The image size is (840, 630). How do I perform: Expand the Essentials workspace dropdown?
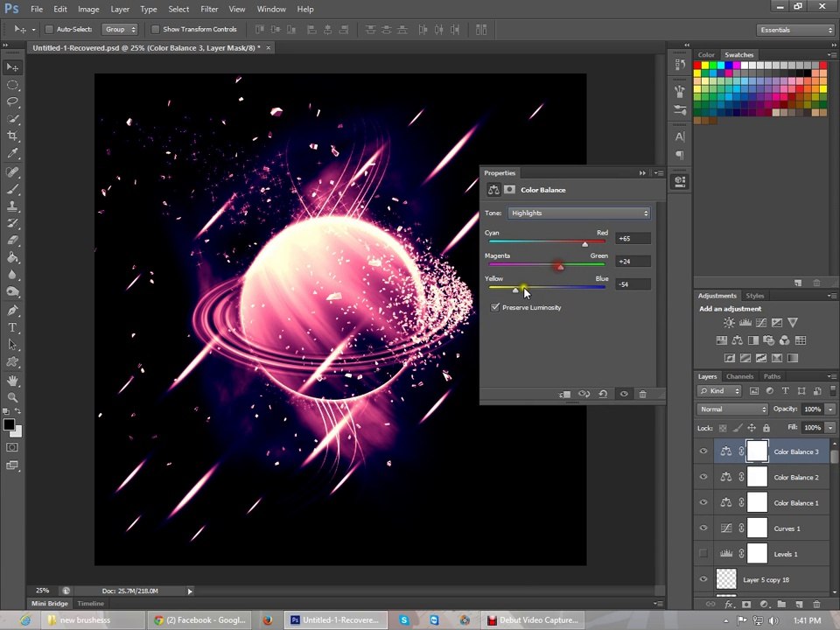(795, 30)
